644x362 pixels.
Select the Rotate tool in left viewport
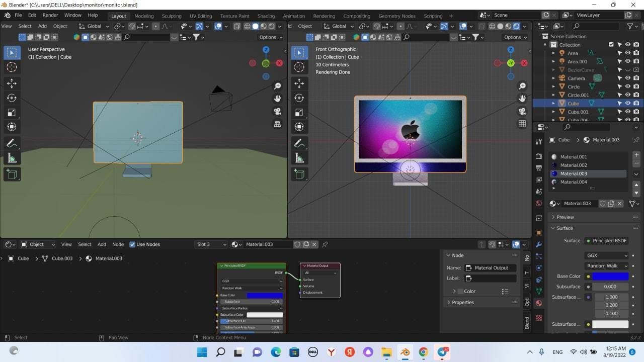[x=12, y=98]
